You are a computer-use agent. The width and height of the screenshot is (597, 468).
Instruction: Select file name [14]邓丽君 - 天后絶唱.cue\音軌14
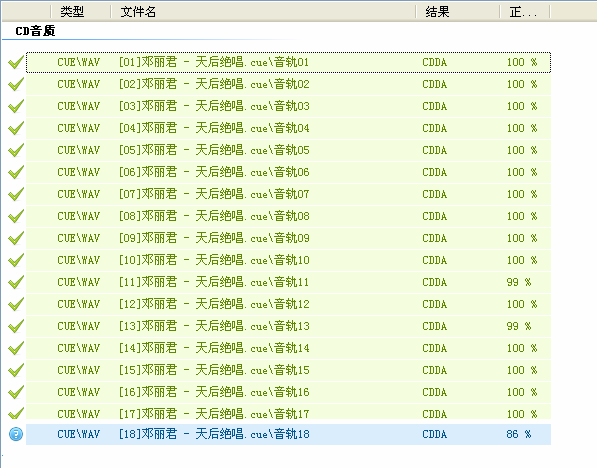214,349
